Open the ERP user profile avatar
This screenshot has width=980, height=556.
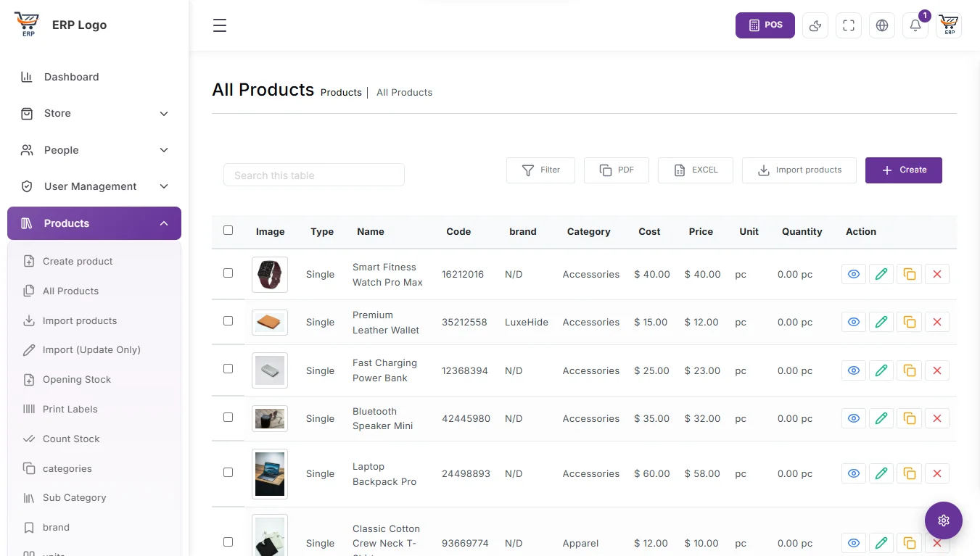coord(949,25)
